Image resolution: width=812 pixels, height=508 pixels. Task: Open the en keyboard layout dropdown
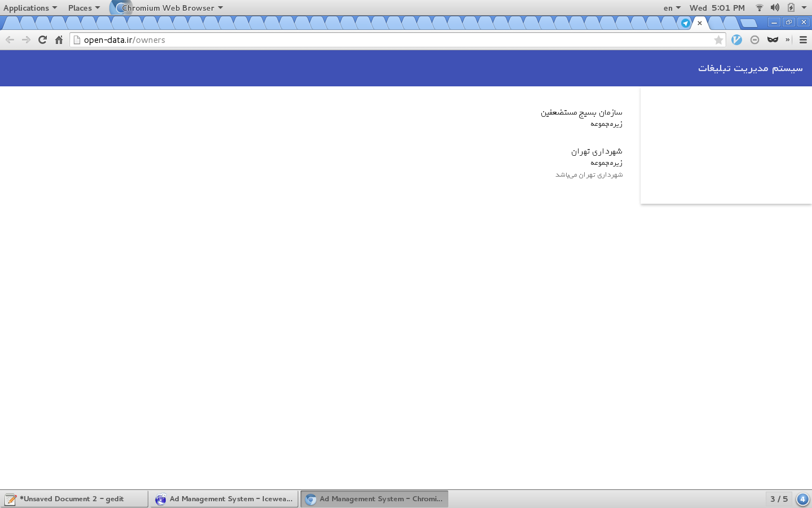pyautogui.click(x=672, y=8)
